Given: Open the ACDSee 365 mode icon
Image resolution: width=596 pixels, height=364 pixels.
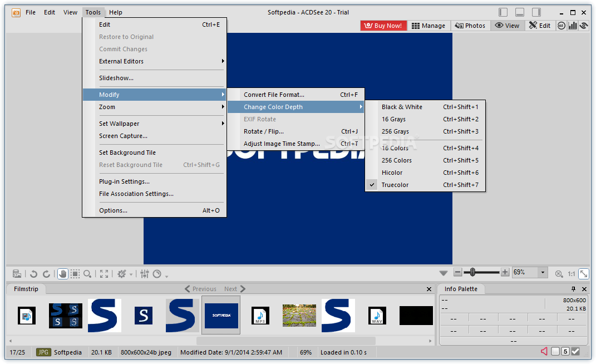Looking at the screenshot, I should (x=561, y=26).
